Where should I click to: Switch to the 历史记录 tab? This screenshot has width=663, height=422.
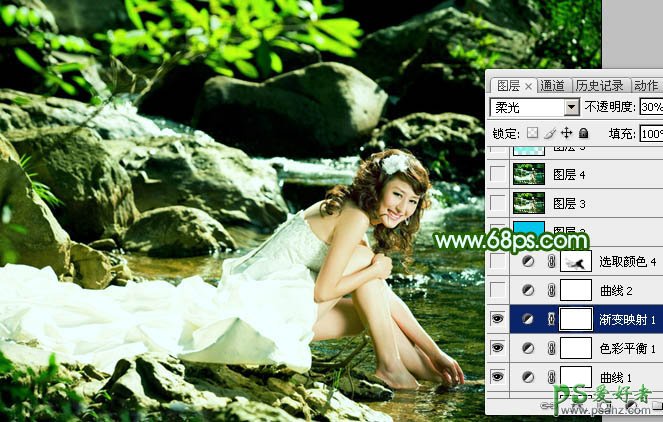[598, 86]
